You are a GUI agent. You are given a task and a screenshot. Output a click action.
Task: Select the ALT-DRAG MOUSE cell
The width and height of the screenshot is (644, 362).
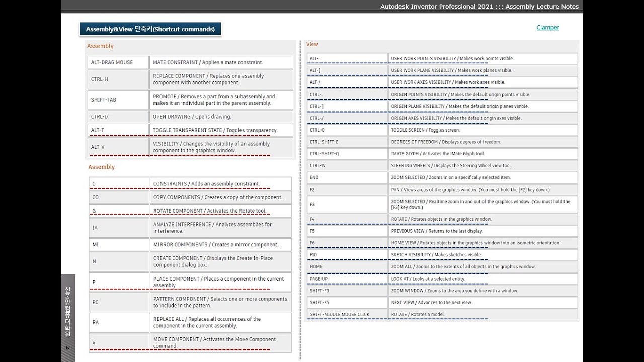pyautogui.click(x=118, y=62)
